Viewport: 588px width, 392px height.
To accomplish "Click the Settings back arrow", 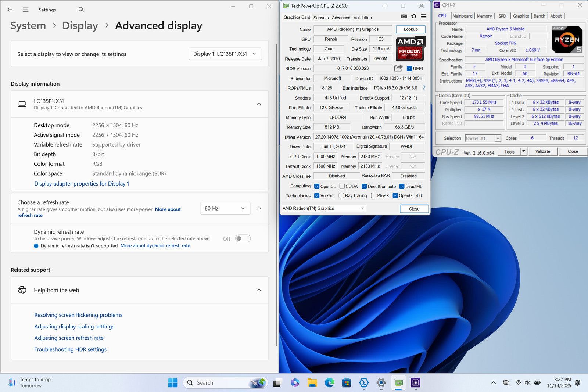I will tap(10, 10).
